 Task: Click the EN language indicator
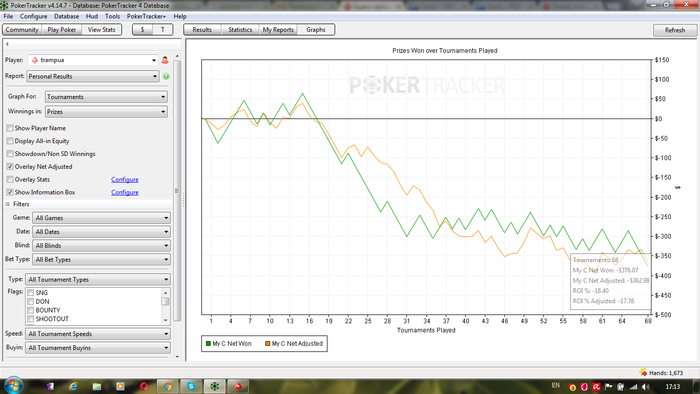coord(556,386)
